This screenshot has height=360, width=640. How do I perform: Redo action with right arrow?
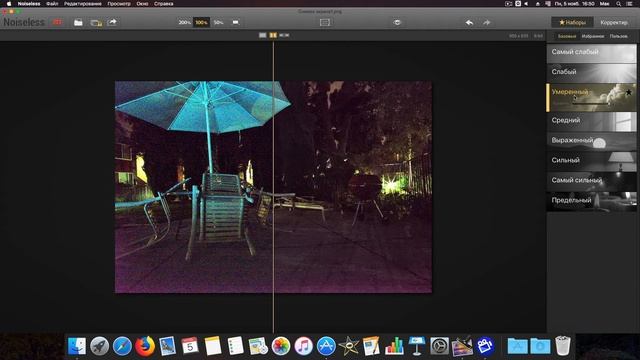point(487,22)
